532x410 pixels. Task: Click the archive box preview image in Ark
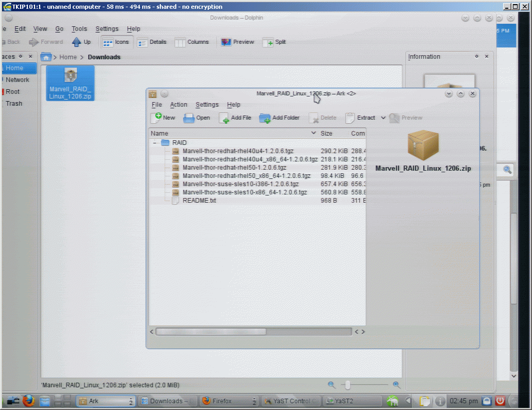pyautogui.click(x=423, y=145)
